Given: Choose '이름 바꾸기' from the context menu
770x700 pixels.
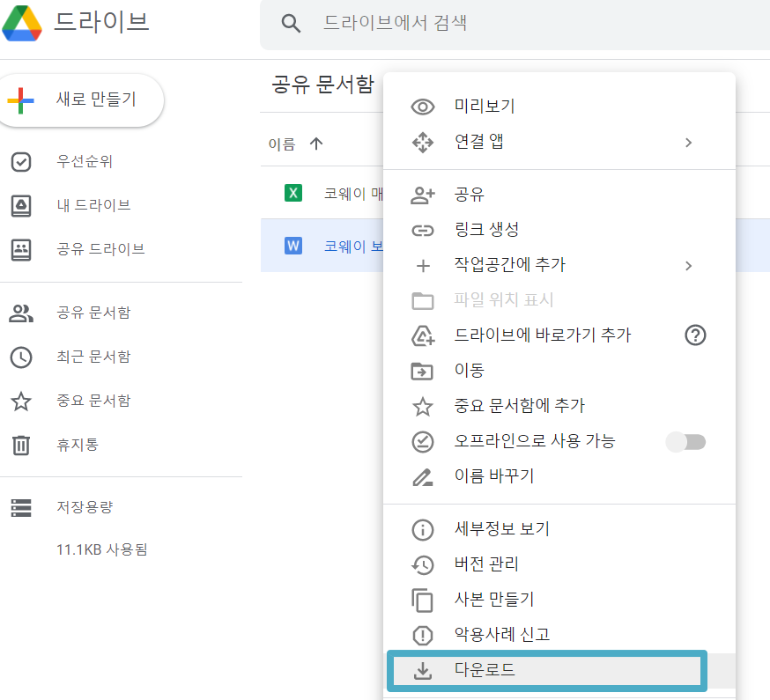Looking at the screenshot, I should (x=559, y=475).
